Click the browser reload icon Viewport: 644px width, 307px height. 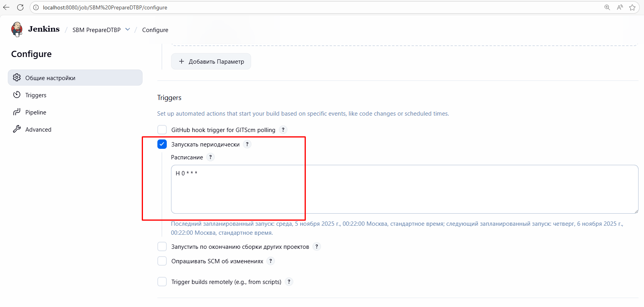(20, 7)
